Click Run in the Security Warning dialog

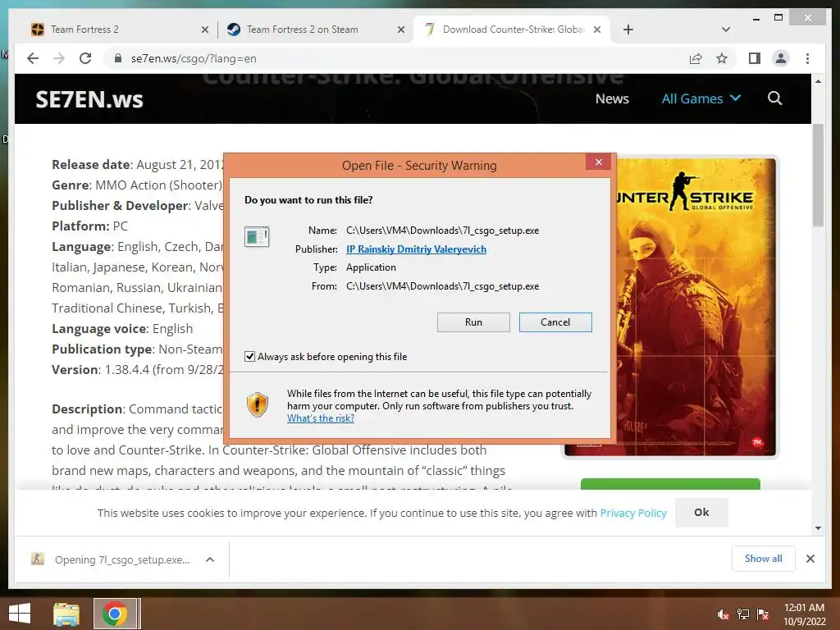(x=473, y=322)
